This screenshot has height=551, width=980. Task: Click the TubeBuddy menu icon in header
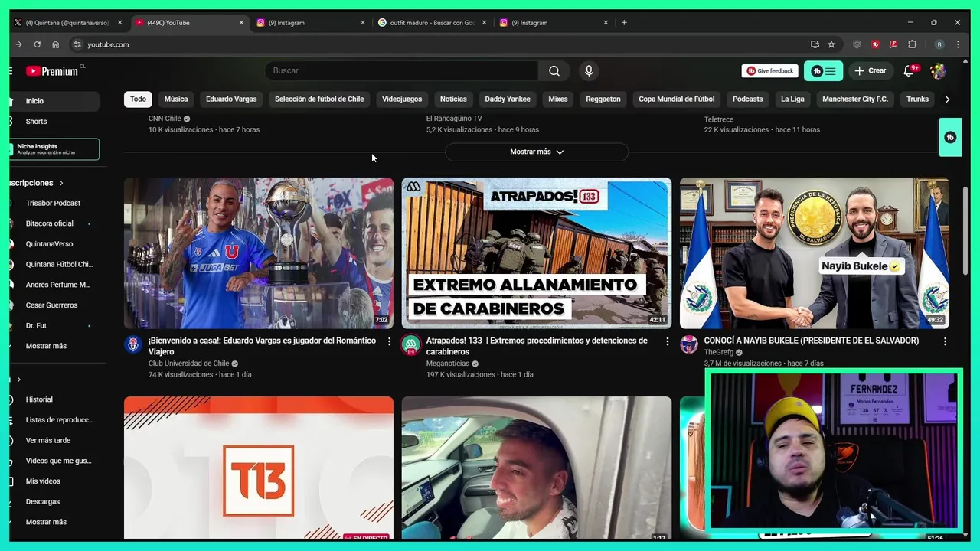[x=823, y=70]
